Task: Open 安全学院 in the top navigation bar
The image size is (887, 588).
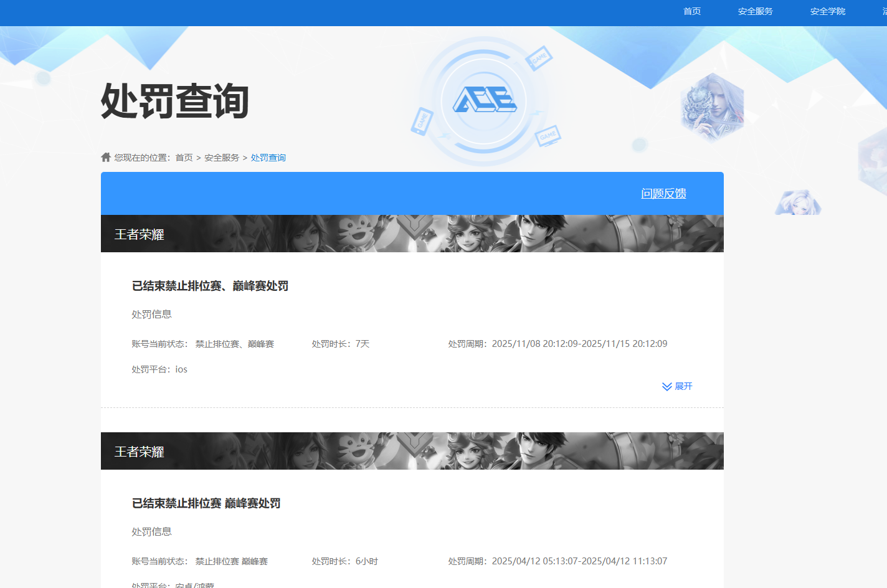Action: [827, 11]
